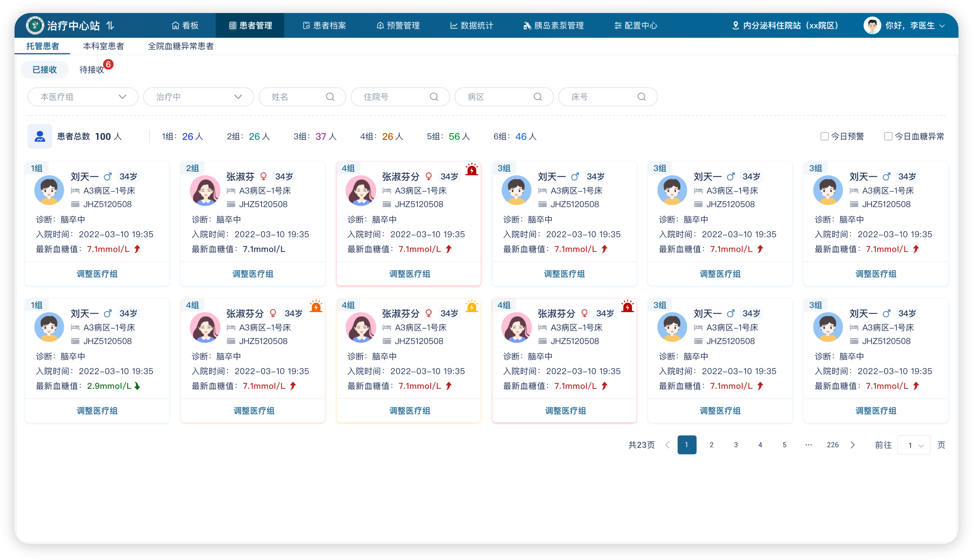973x560 pixels.
Task: Open the 前往 page number dropdown
Action: tap(914, 445)
